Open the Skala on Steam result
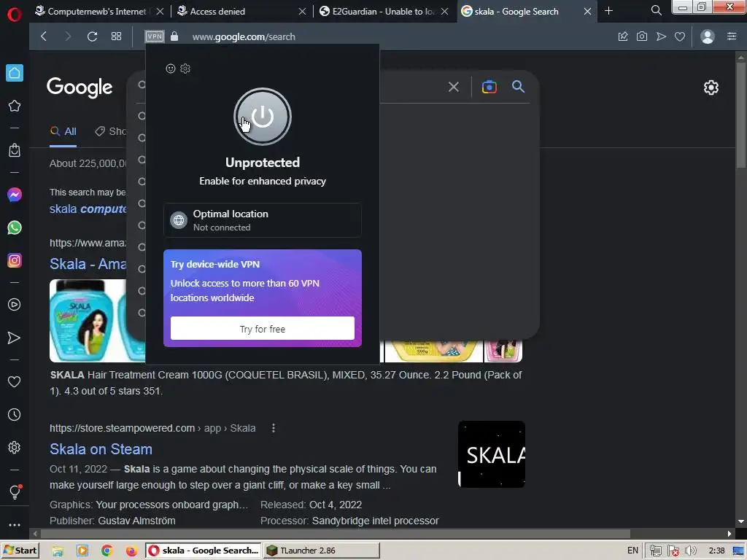The image size is (747, 560). (x=101, y=449)
